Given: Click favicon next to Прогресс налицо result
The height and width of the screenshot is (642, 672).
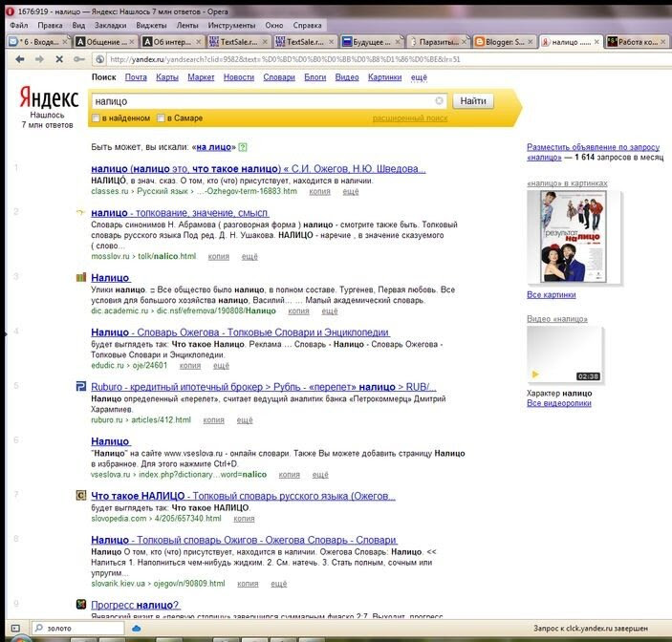Looking at the screenshot, I should [81, 605].
